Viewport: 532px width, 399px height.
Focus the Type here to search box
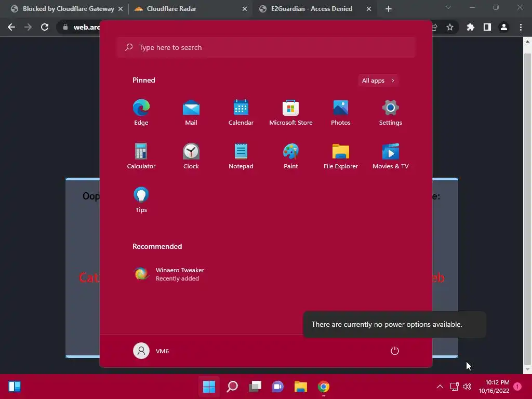pyautogui.click(x=267, y=47)
